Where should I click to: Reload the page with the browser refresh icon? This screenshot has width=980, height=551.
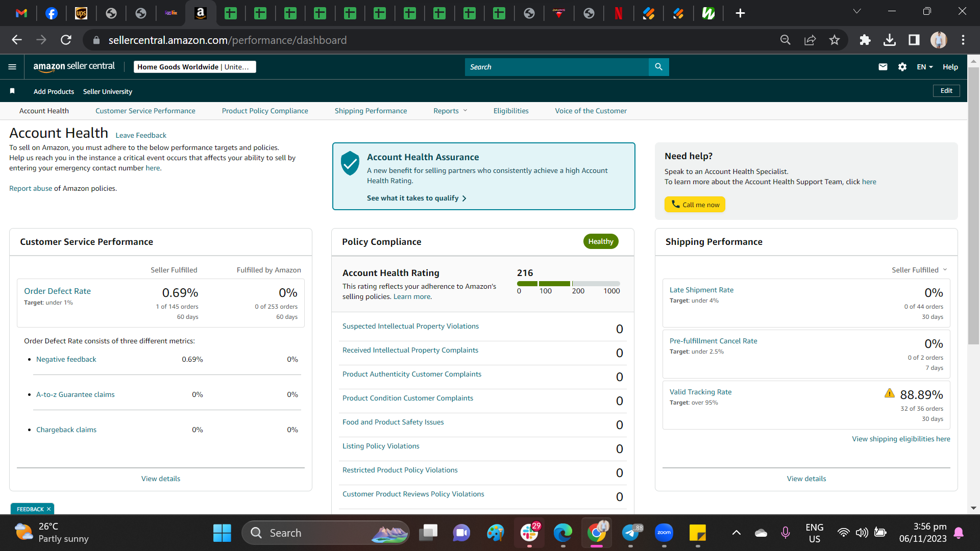click(x=66, y=40)
